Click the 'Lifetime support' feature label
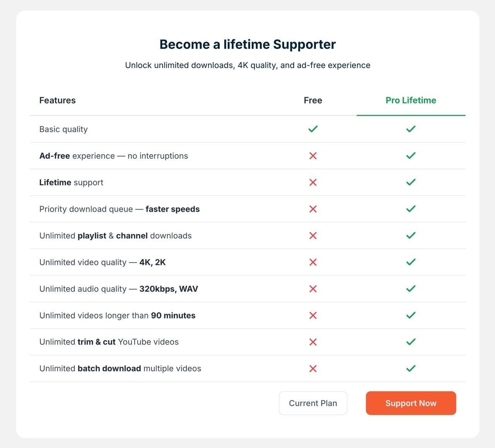 (x=71, y=182)
